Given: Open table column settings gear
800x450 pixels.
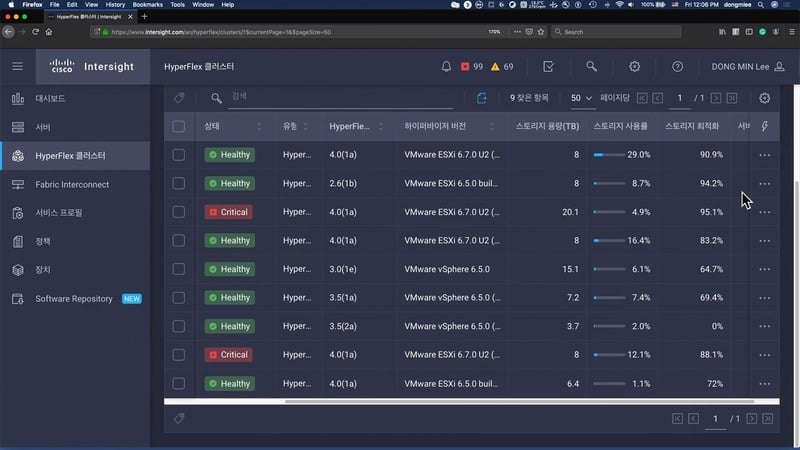Looking at the screenshot, I should (764, 98).
